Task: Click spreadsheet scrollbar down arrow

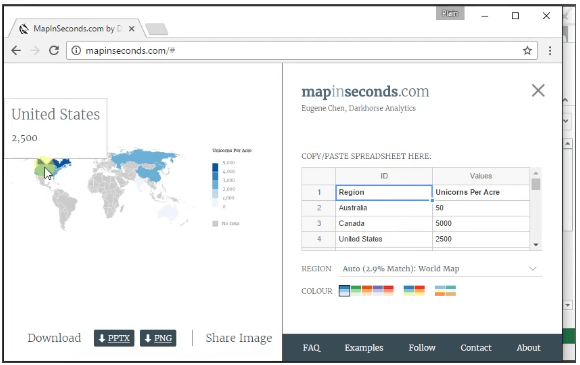Action: [x=536, y=245]
